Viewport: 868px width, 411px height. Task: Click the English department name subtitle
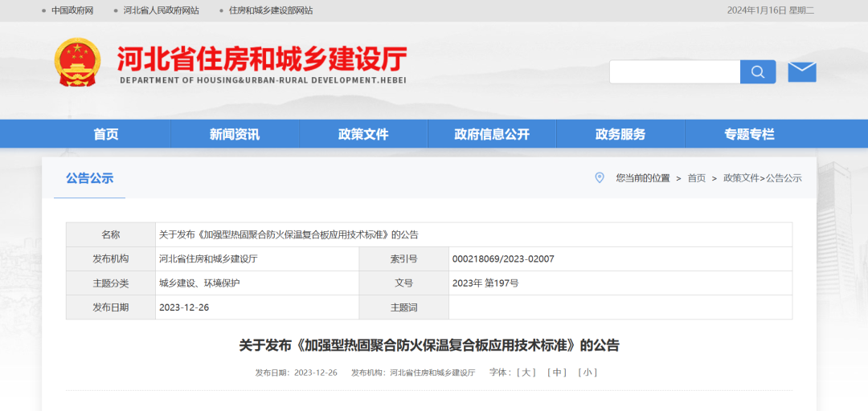[263, 80]
